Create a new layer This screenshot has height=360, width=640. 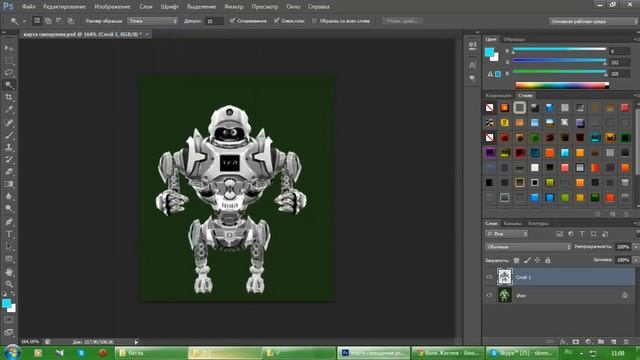(613, 341)
